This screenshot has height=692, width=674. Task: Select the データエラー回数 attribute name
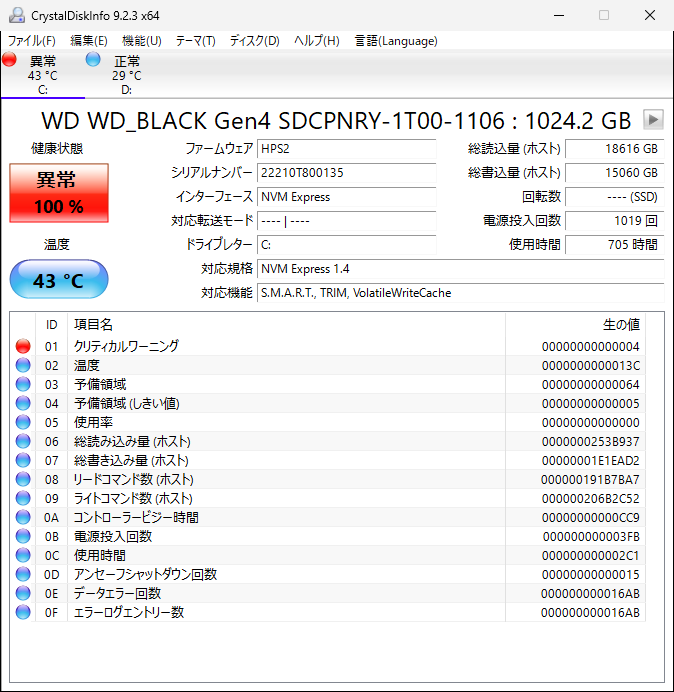pyautogui.click(x=117, y=593)
